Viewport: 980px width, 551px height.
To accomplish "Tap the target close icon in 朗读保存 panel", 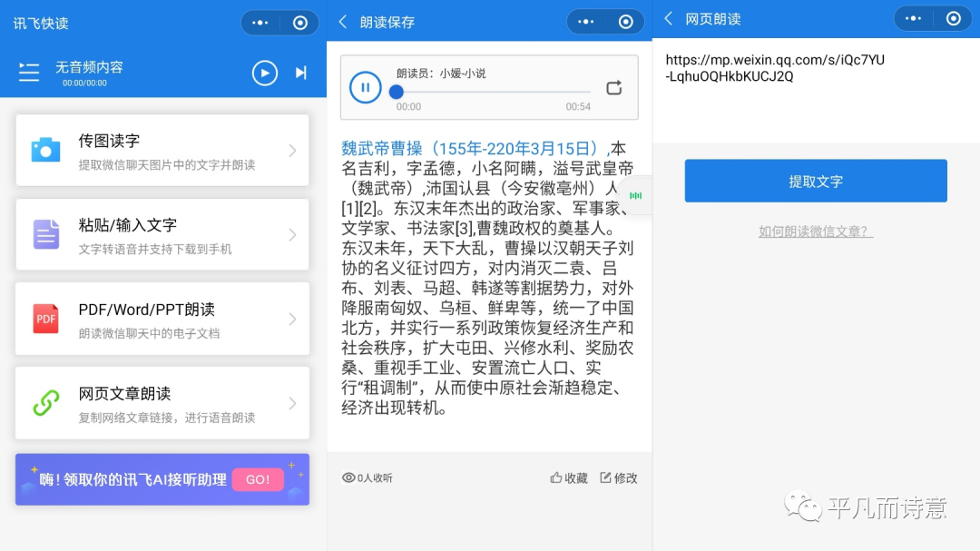I will click(x=625, y=22).
